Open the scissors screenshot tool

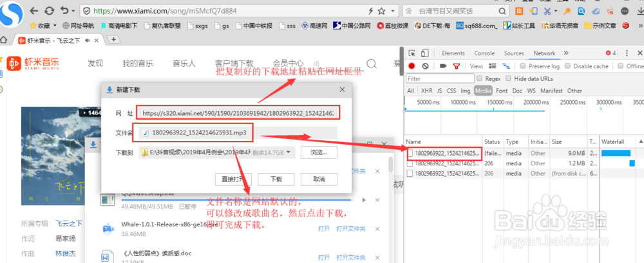pyautogui.click(x=547, y=11)
